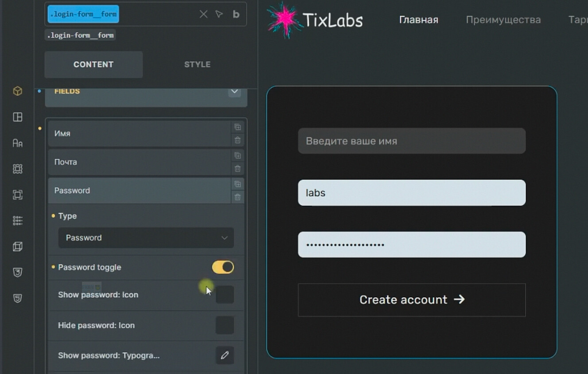The width and height of the screenshot is (588, 374).
Task: Expand the Имя field item
Action: [x=139, y=134]
